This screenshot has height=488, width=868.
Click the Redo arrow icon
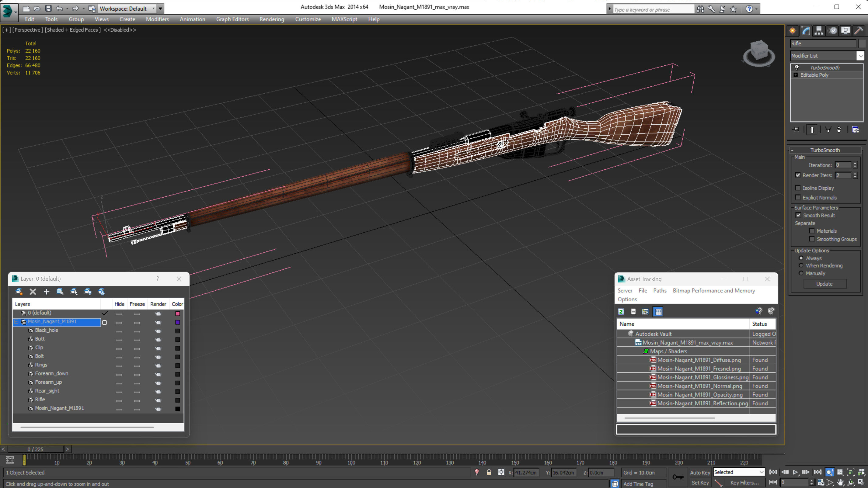point(75,9)
